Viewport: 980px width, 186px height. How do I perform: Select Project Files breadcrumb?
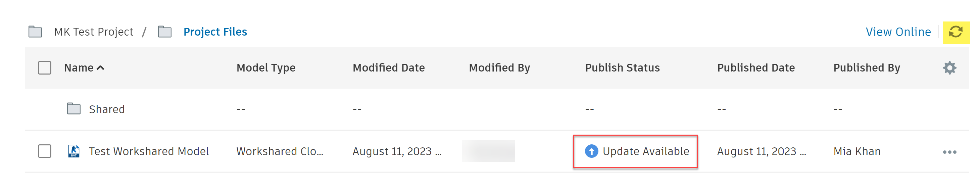click(215, 32)
